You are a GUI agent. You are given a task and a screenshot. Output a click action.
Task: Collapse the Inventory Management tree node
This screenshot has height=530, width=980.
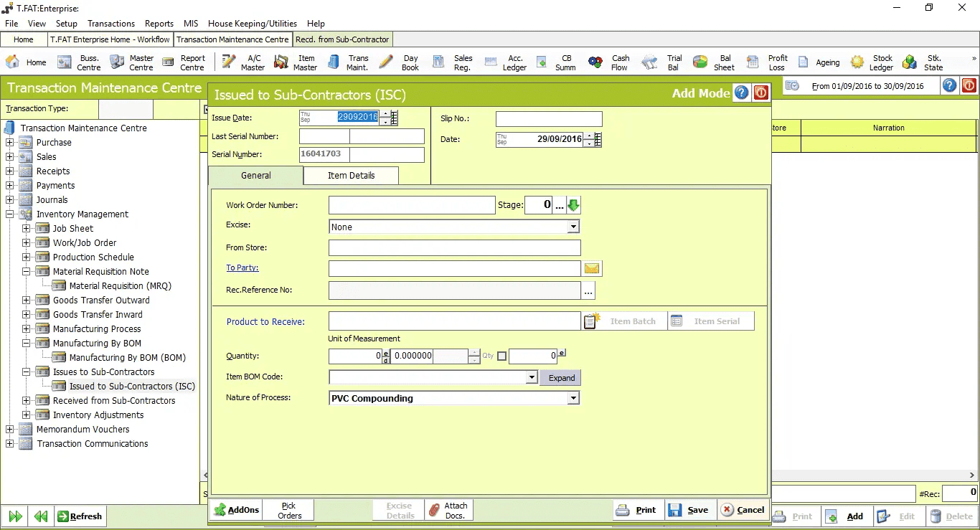(x=10, y=214)
